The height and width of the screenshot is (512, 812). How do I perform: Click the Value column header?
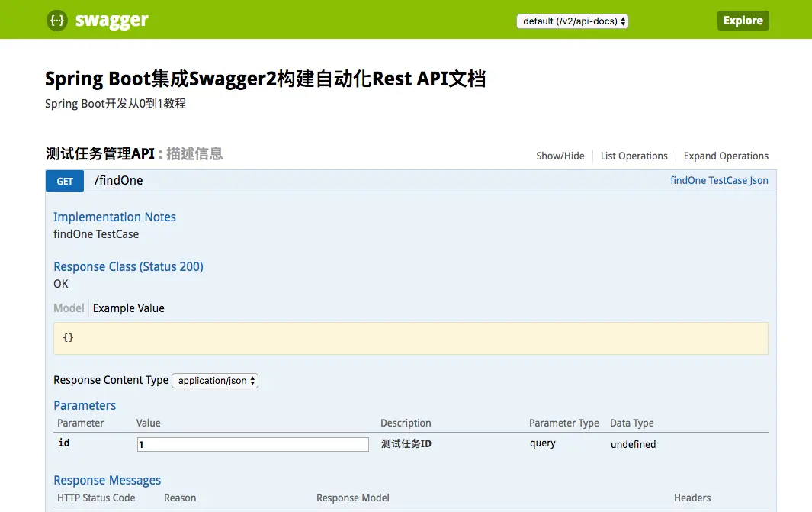coord(148,423)
